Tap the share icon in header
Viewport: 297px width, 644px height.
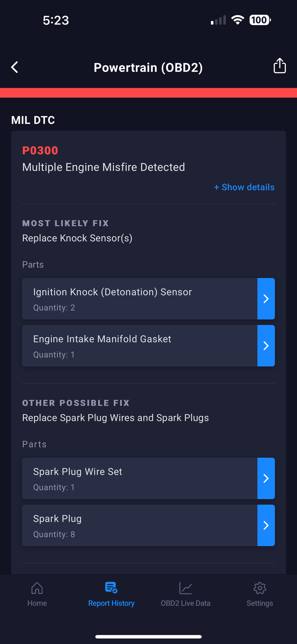pyautogui.click(x=280, y=66)
